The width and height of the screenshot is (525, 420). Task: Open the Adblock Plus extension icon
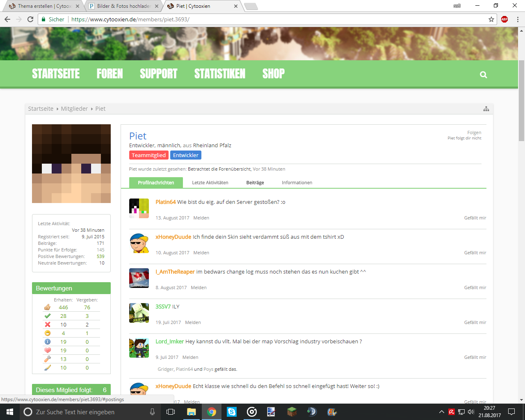coord(504,19)
